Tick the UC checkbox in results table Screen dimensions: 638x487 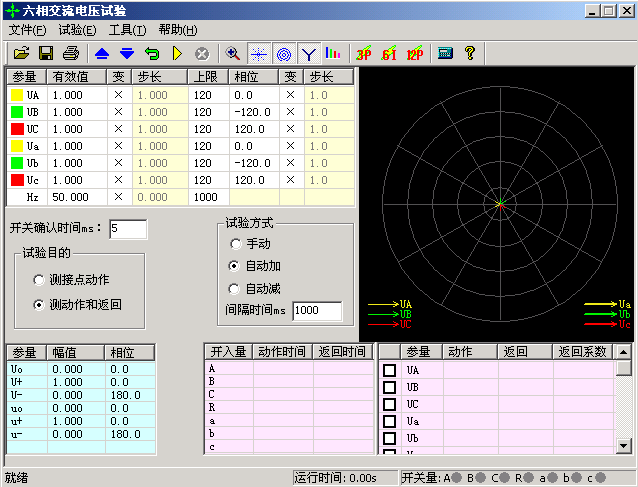tap(390, 405)
